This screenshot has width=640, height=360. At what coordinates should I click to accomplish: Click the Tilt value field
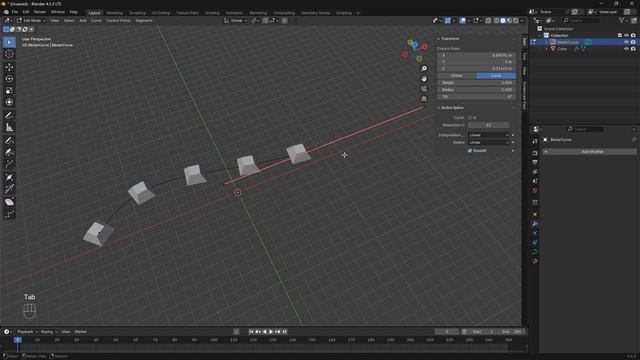pos(476,97)
